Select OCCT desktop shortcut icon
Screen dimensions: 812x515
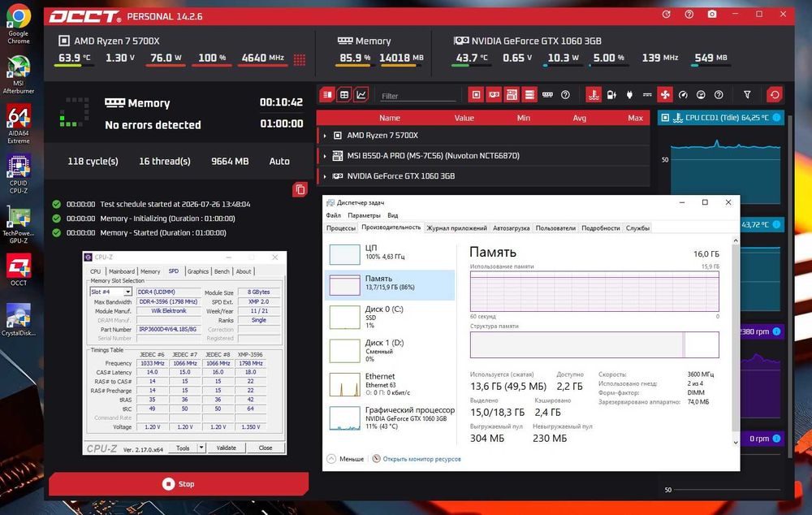18,270
